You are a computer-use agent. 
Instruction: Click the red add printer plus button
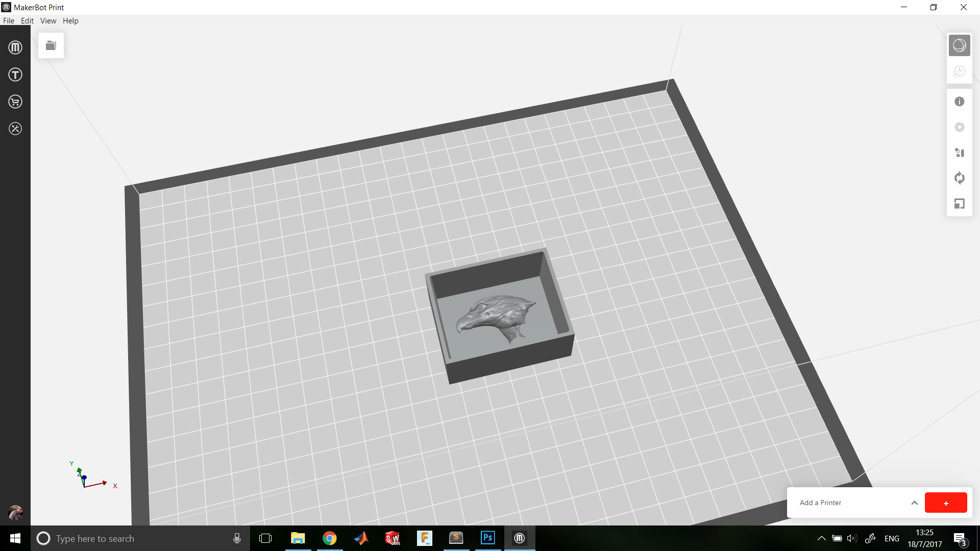tap(946, 503)
